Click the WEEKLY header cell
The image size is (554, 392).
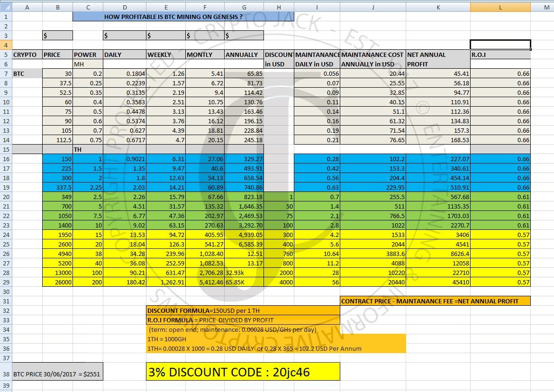coord(166,55)
